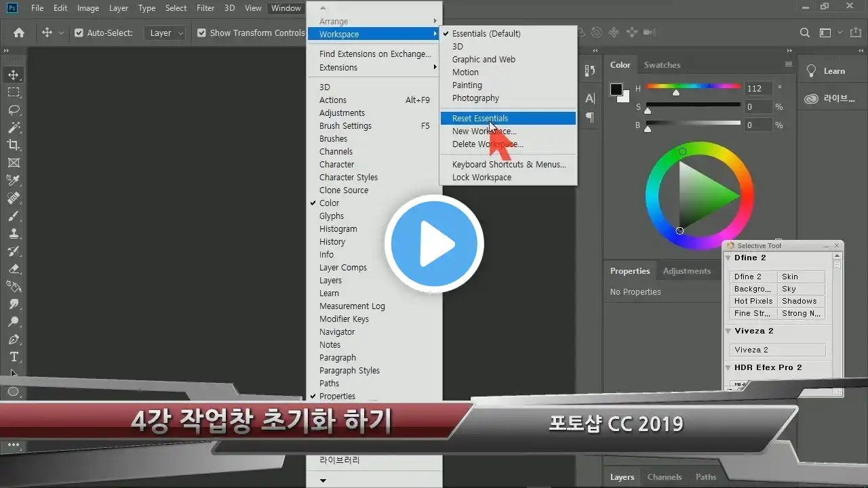Toggle Show Transform Controls checkbox
This screenshot has height=488, width=868.
[201, 33]
